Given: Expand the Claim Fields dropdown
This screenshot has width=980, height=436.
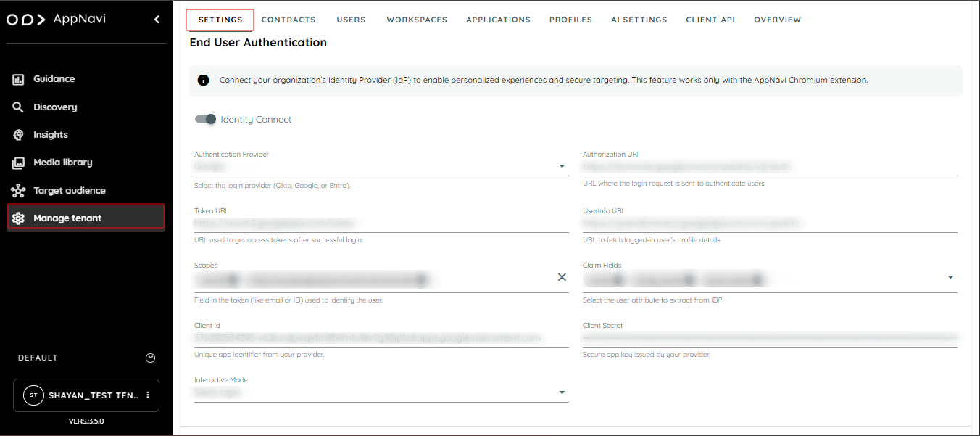Looking at the screenshot, I should point(950,277).
